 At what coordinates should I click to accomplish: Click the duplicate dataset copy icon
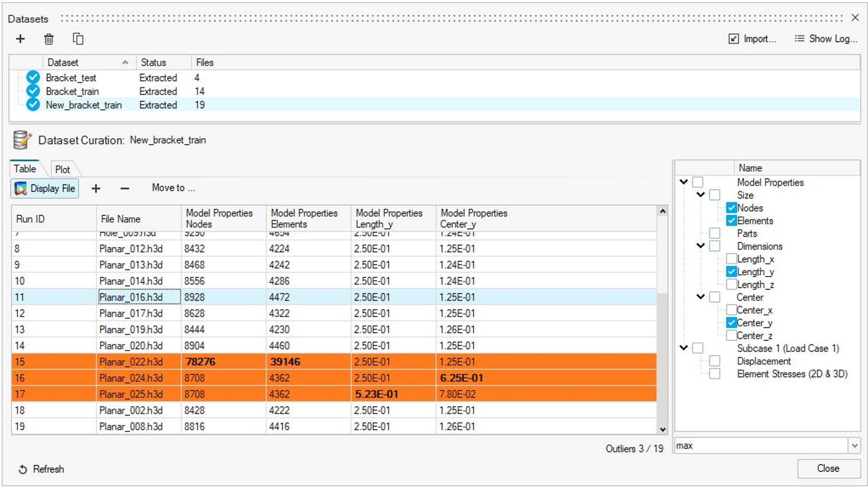pos(78,39)
